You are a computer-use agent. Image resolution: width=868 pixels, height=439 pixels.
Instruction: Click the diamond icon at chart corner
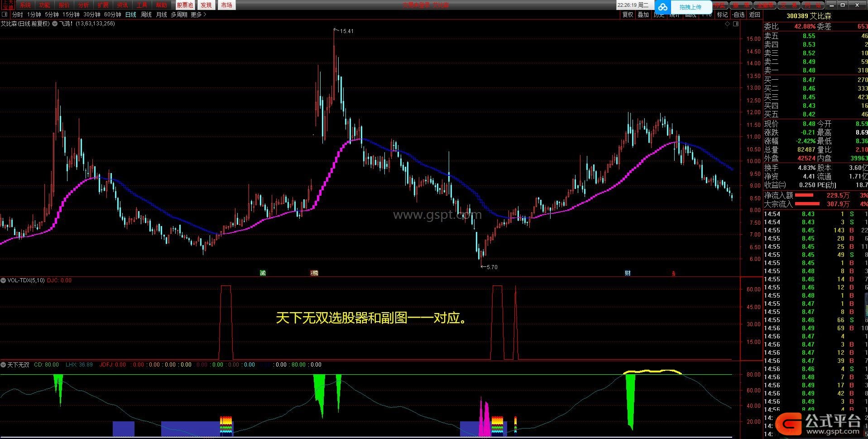[x=728, y=24]
